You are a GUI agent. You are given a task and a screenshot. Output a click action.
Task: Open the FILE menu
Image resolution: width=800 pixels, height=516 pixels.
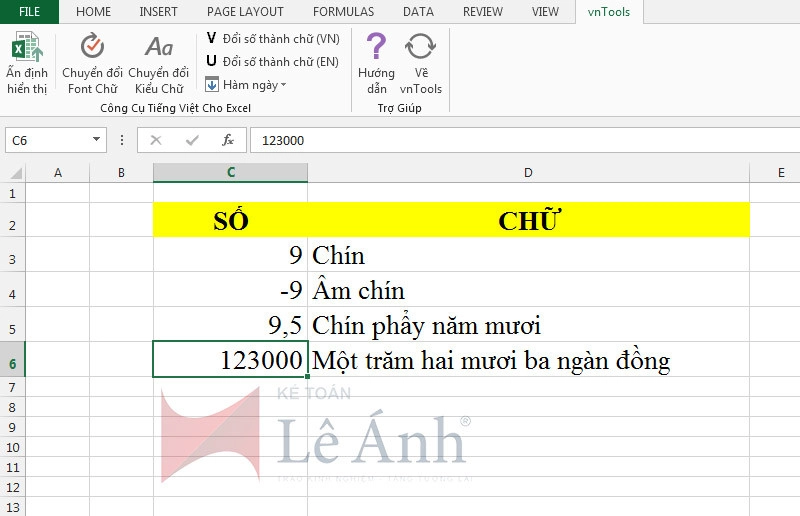coord(29,12)
